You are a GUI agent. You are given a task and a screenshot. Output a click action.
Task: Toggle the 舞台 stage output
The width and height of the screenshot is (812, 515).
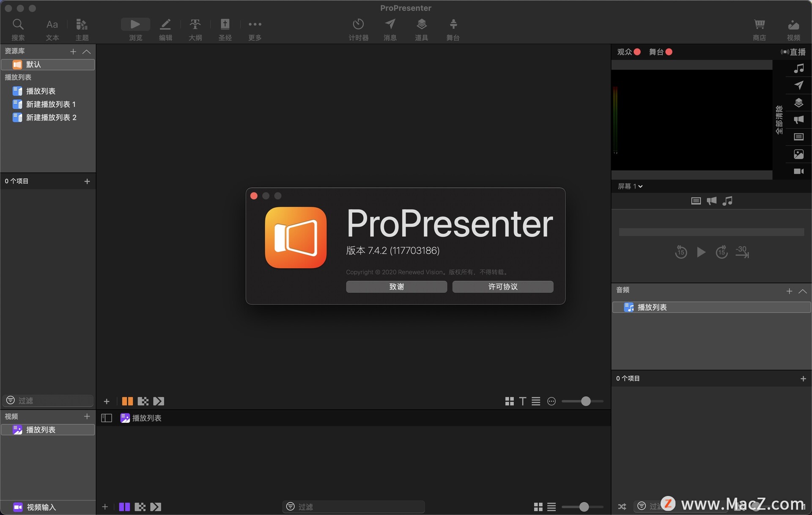pos(661,52)
